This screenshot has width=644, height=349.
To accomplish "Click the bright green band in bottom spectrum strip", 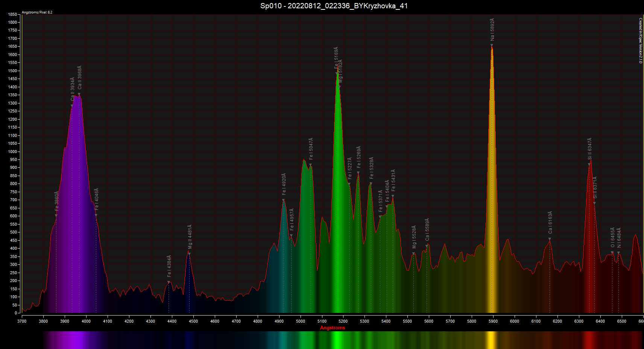I will pos(337,340).
